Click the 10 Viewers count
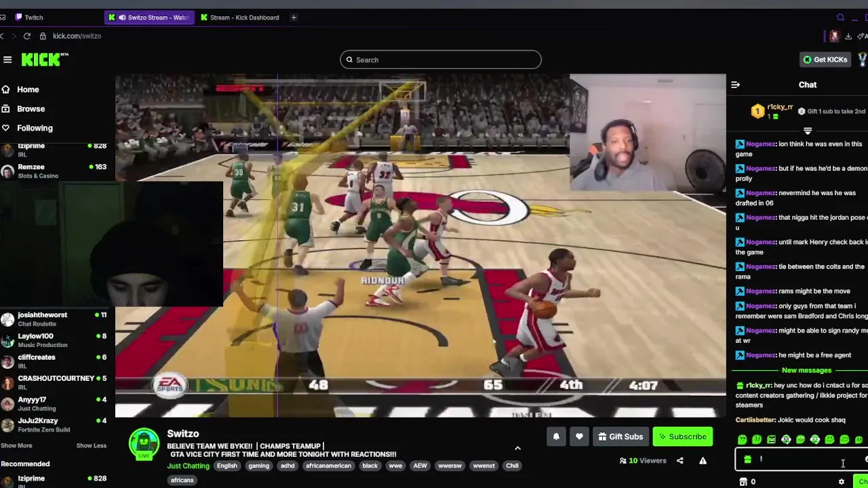The image size is (868, 488). [x=643, y=461]
